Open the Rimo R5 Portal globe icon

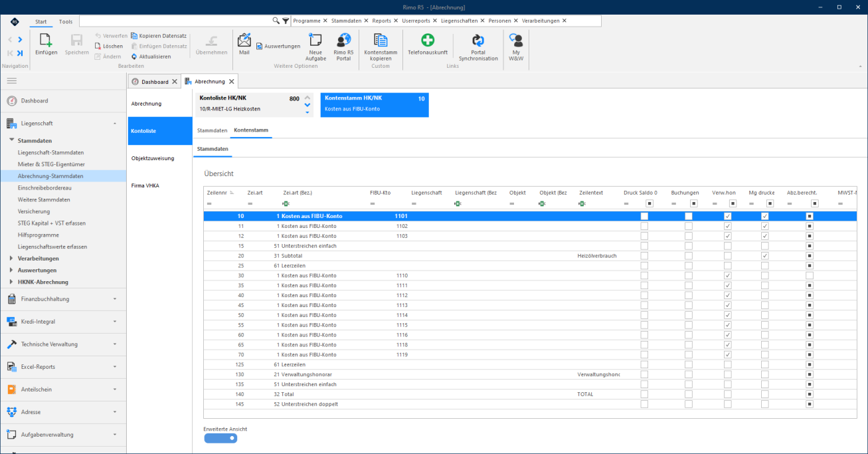click(x=343, y=41)
